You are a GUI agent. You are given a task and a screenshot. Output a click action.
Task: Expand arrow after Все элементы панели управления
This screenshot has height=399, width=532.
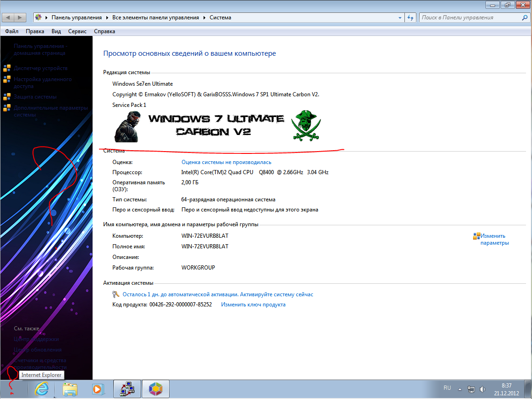click(x=204, y=18)
